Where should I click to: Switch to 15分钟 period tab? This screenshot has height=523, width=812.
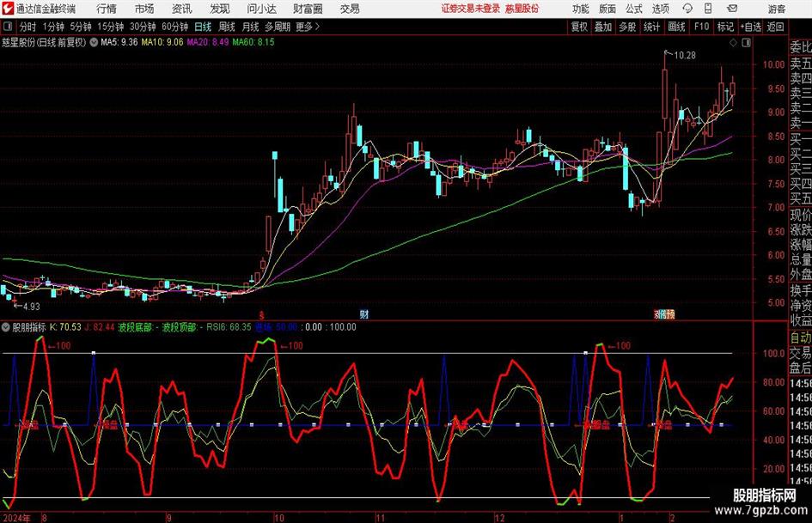coord(110,27)
